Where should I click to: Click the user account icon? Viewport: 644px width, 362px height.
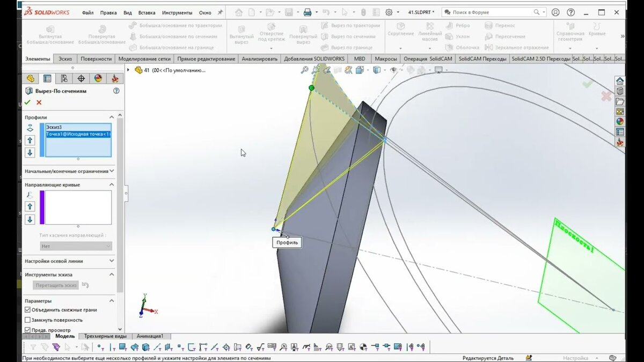tap(555, 12)
